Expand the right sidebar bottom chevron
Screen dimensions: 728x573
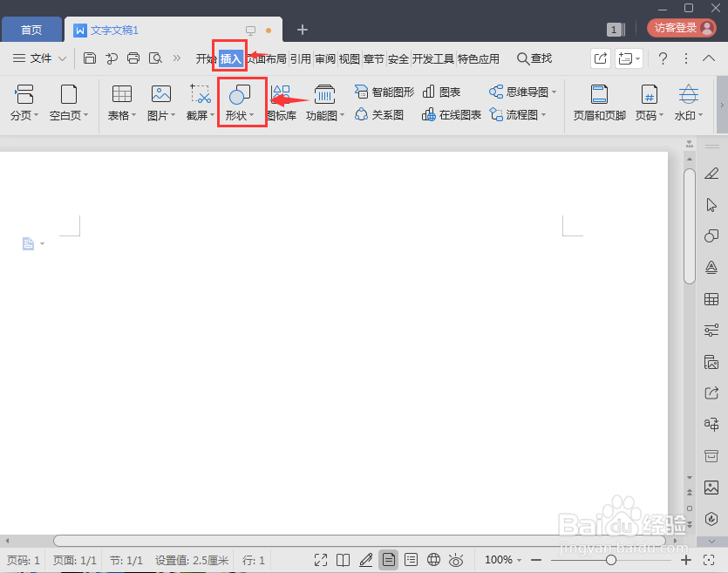pyautogui.click(x=711, y=541)
